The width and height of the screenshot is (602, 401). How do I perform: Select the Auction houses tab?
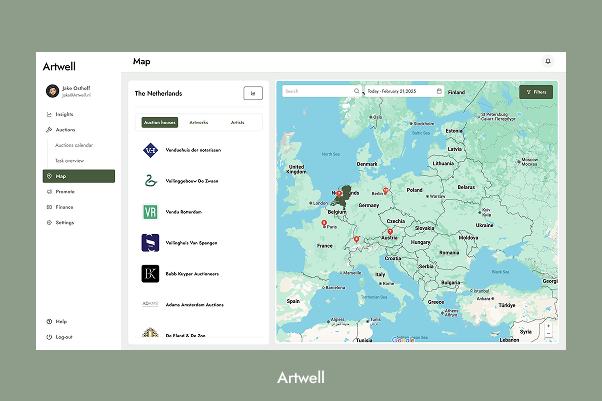pos(160,122)
